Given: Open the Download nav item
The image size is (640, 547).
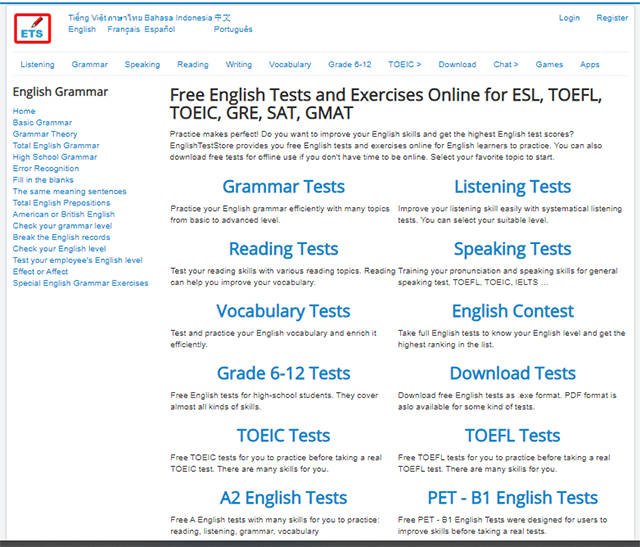Looking at the screenshot, I should pyautogui.click(x=457, y=64).
